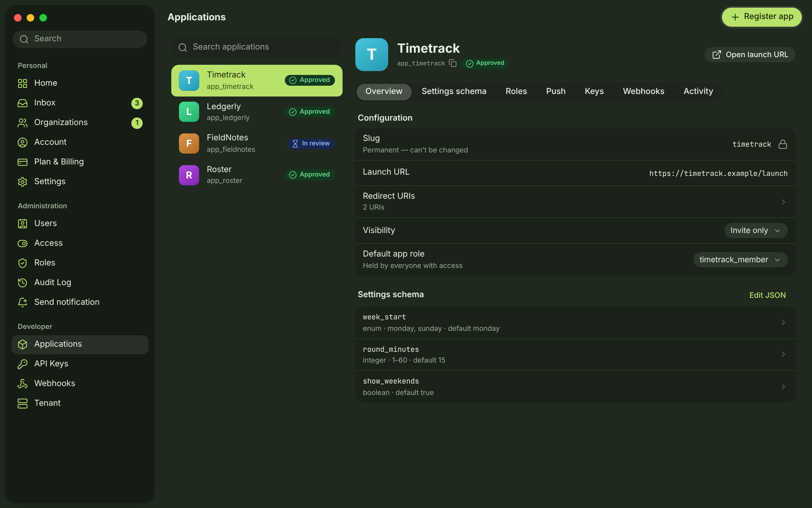Image resolution: width=812 pixels, height=508 pixels.
Task: Click the Overview tab
Action: pos(383,91)
